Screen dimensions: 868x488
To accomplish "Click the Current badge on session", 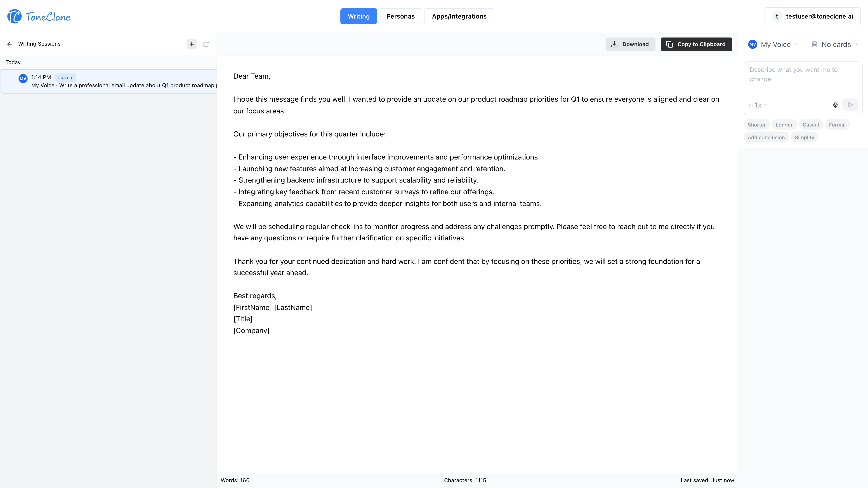I will [65, 77].
